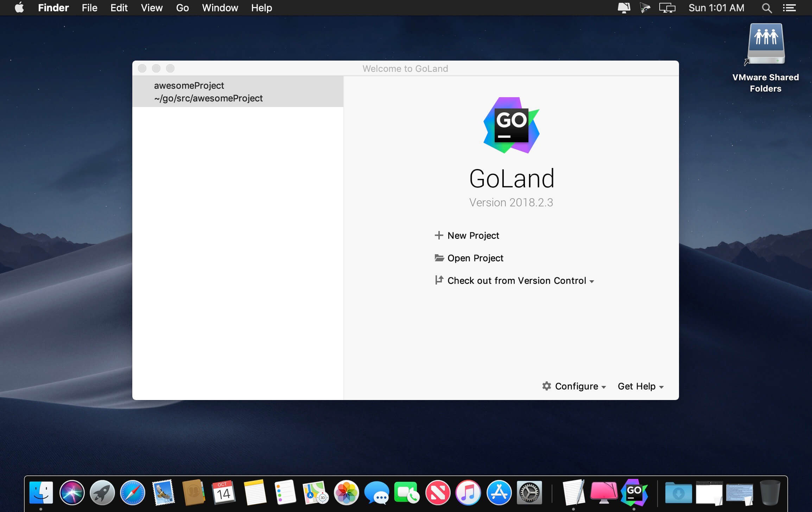Click the version control checkout icon
This screenshot has height=512, width=812.
tap(439, 280)
